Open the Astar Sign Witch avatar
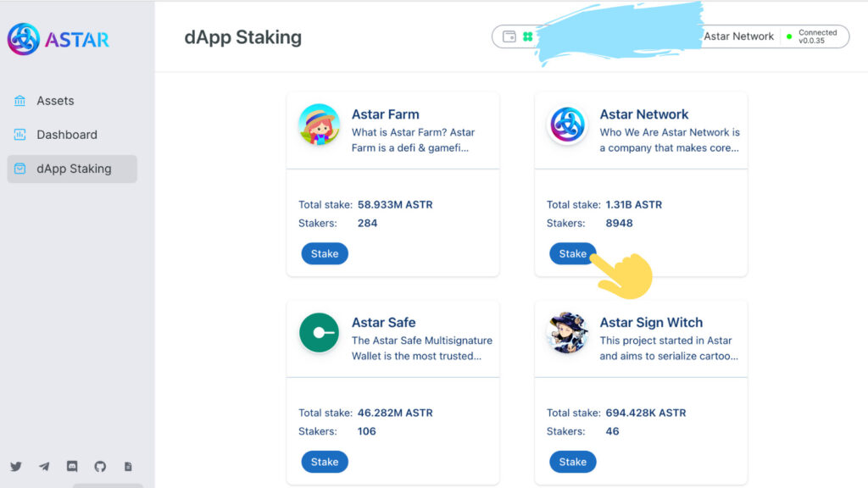868x488 pixels. [x=567, y=332]
